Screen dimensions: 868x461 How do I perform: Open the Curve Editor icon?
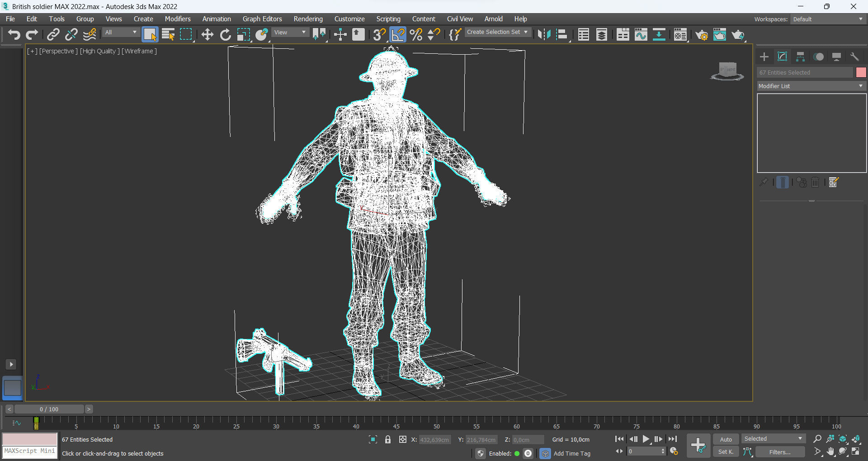(x=641, y=35)
